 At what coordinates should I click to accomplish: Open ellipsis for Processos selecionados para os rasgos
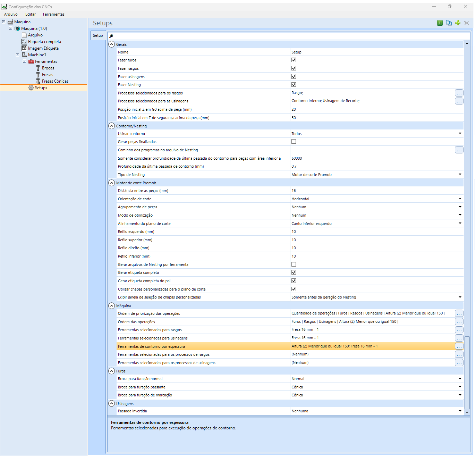point(459,93)
